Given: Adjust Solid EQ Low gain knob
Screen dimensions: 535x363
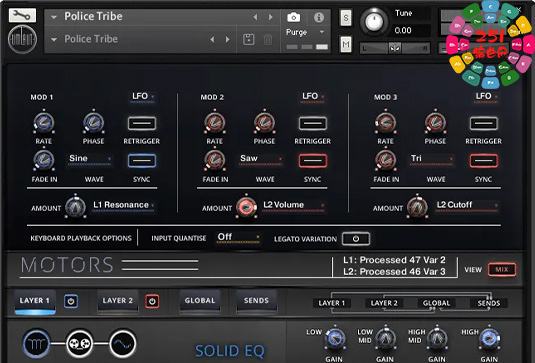Looking at the screenshot, I should 334,338.
